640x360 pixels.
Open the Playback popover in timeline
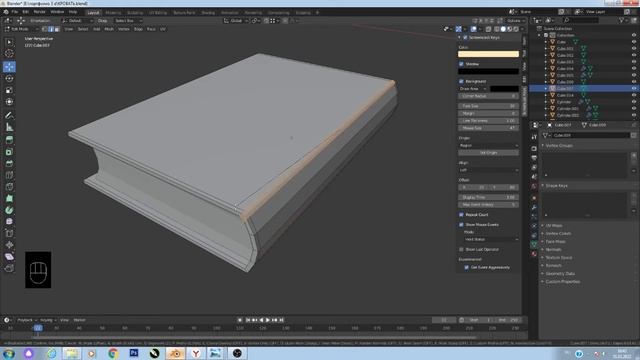(27, 320)
